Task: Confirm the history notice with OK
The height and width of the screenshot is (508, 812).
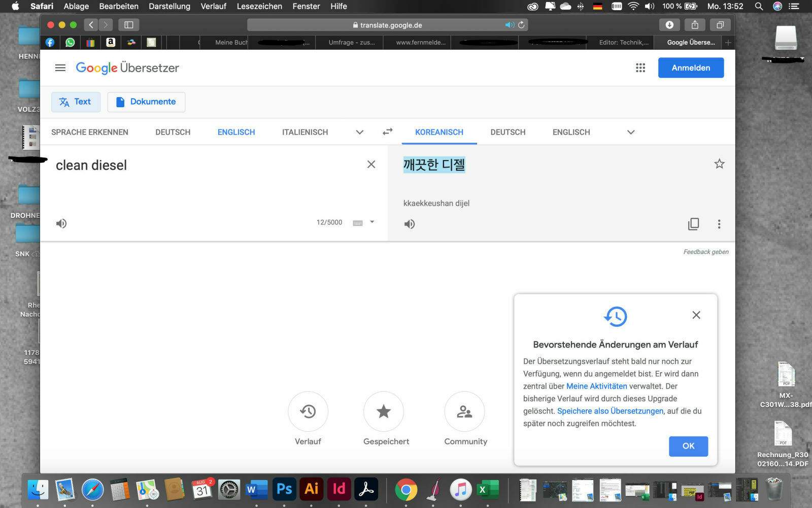Action: [688, 446]
